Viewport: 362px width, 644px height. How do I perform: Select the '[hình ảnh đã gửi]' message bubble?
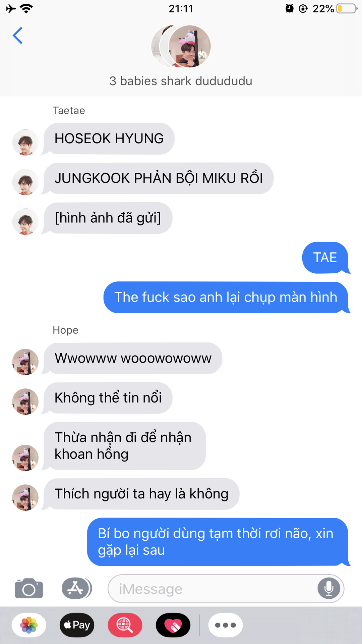coord(107,218)
